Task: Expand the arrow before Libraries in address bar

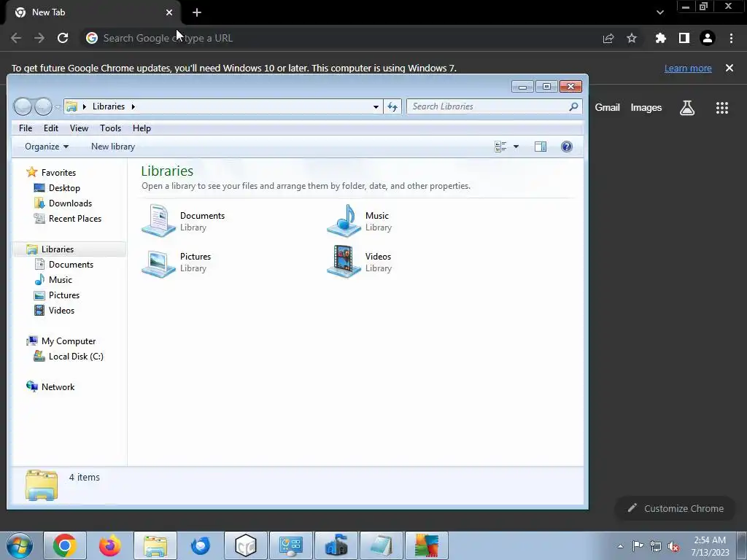Action: [85, 106]
